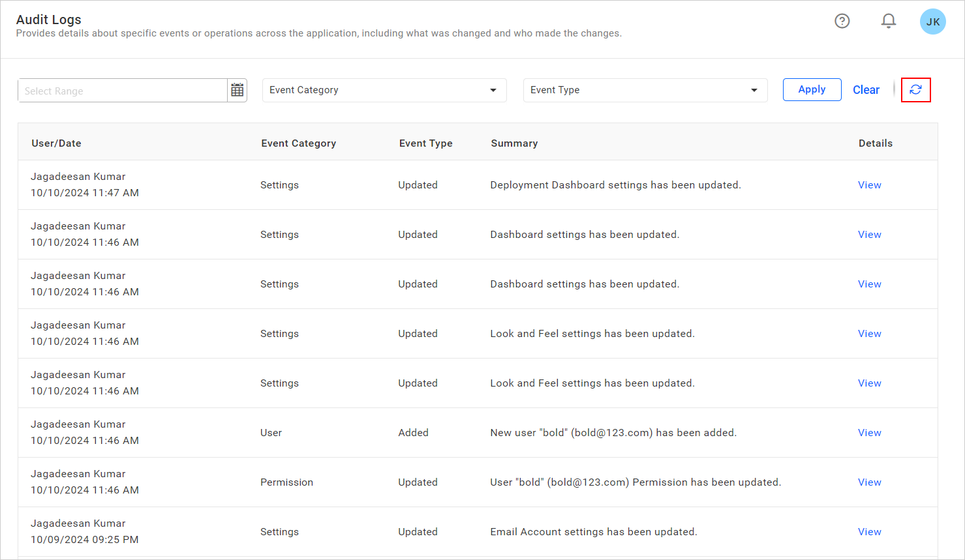Clear the current filters

[866, 89]
